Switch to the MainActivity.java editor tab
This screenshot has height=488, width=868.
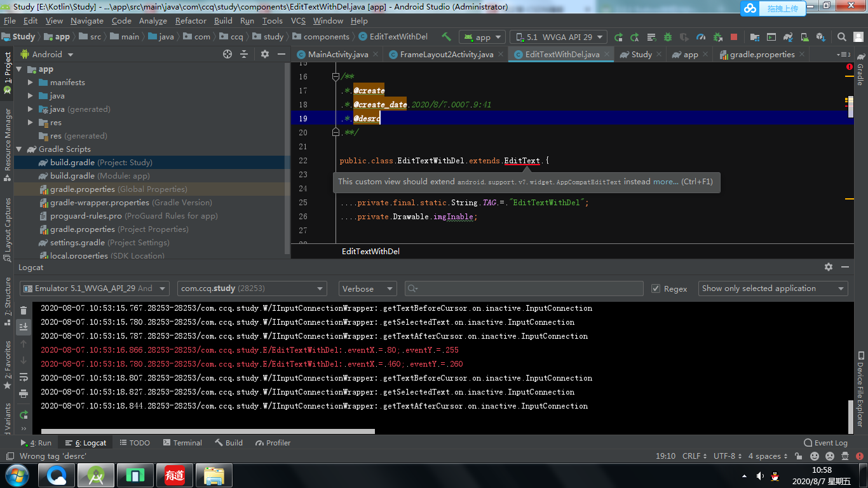coord(337,54)
